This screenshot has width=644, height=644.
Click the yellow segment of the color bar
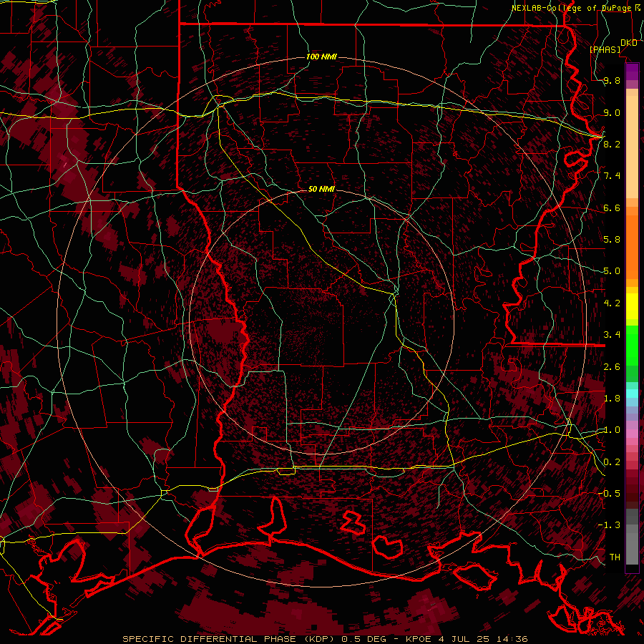(632, 306)
